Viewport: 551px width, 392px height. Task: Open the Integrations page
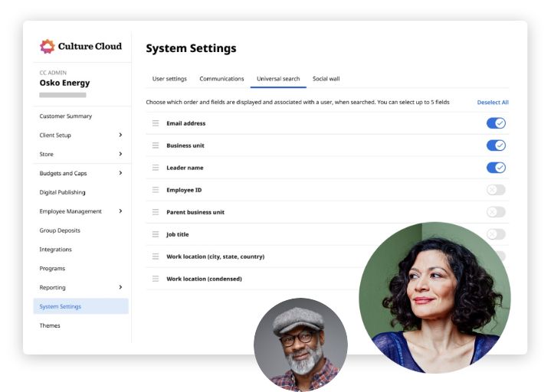click(x=55, y=250)
